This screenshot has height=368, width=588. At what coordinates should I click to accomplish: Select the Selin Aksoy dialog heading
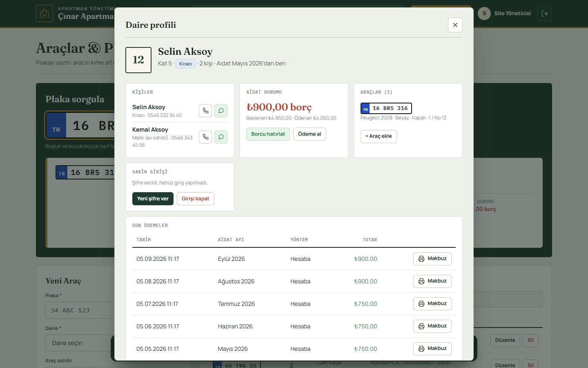(x=185, y=52)
